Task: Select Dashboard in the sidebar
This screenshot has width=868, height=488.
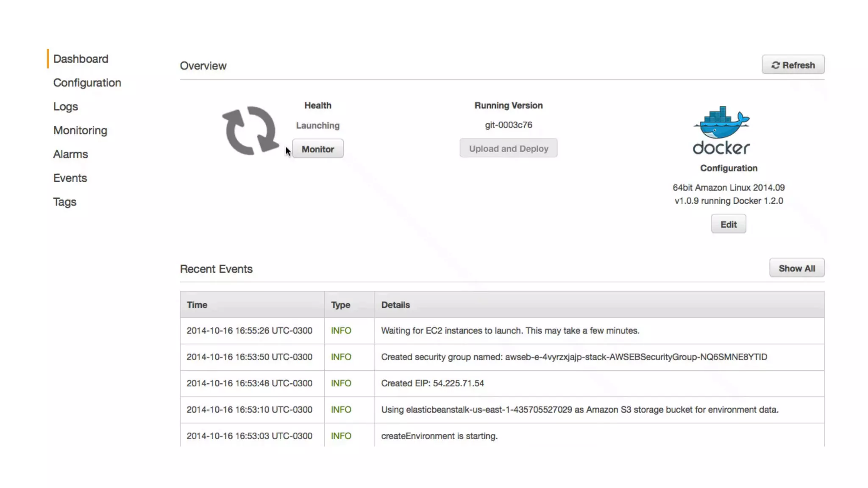Action: tap(81, 59)
